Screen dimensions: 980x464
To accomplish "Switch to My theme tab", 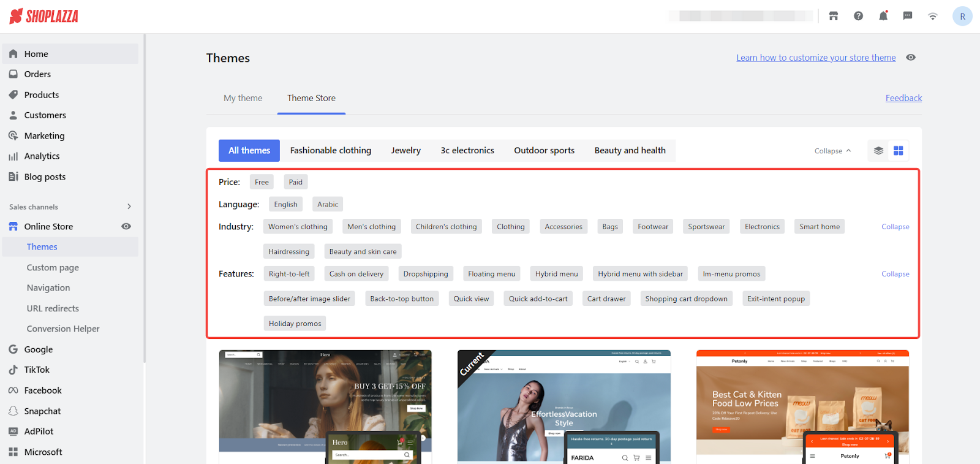I will click(243, 98).
